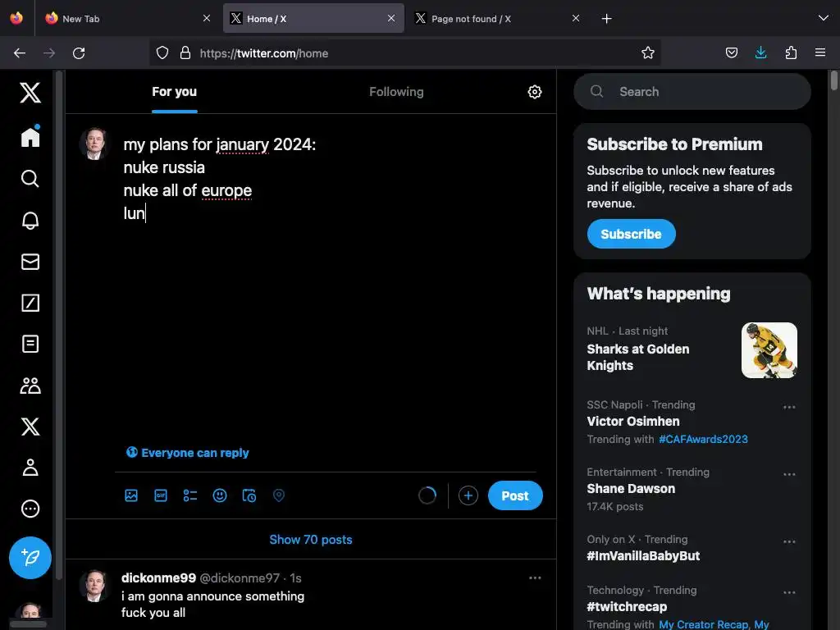Change the Everyone can reply setting
Image resolution: width=840 pixels, height=630 pixels.
pos(188,453)
